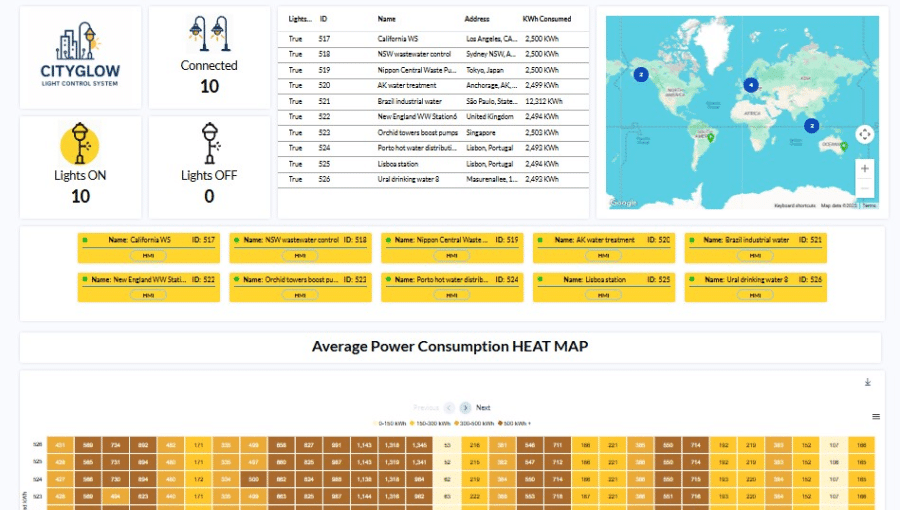Click the Lights OFF lamp icon
The width and height of the screenshot is (900, 510).
tap(209, 143)
